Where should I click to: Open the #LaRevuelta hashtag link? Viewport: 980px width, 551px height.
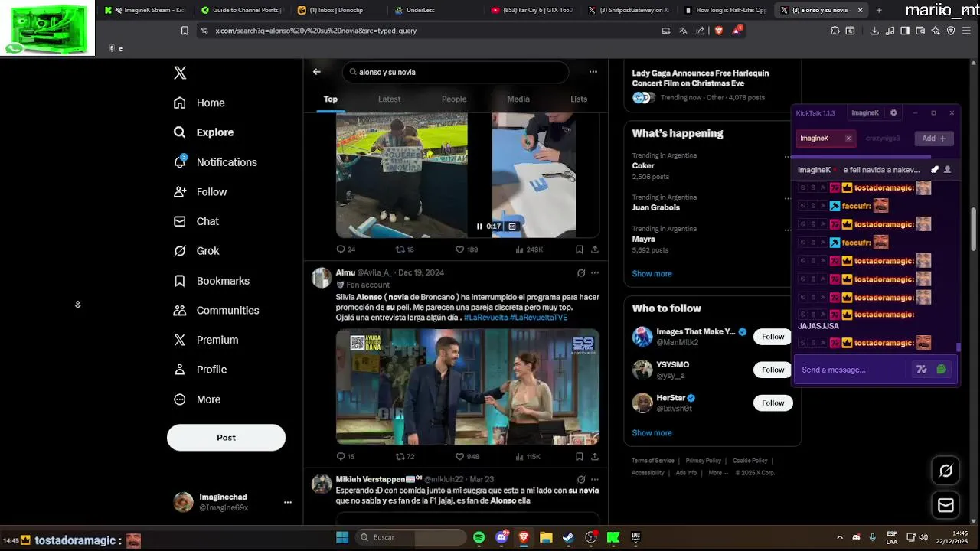485,318
